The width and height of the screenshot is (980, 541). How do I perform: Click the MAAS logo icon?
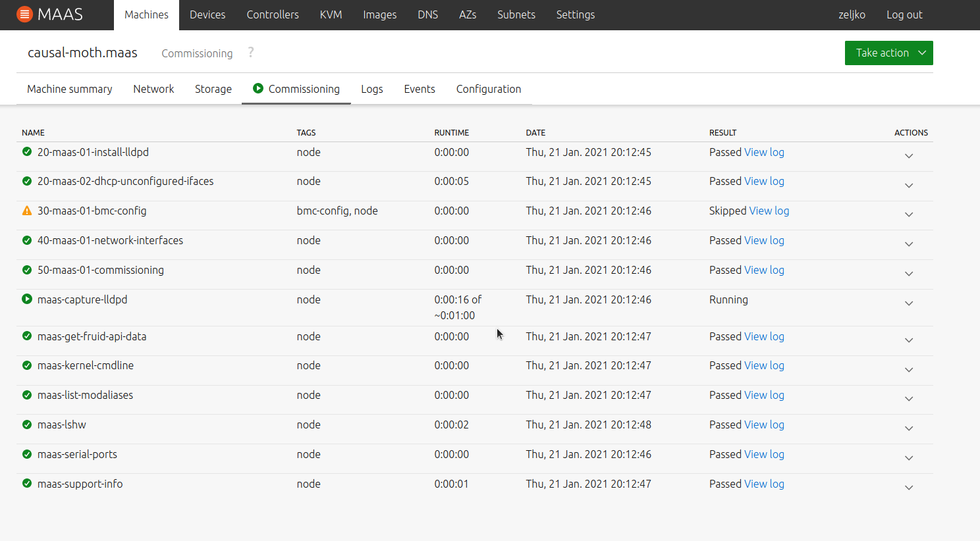click(x=24, y=14)
